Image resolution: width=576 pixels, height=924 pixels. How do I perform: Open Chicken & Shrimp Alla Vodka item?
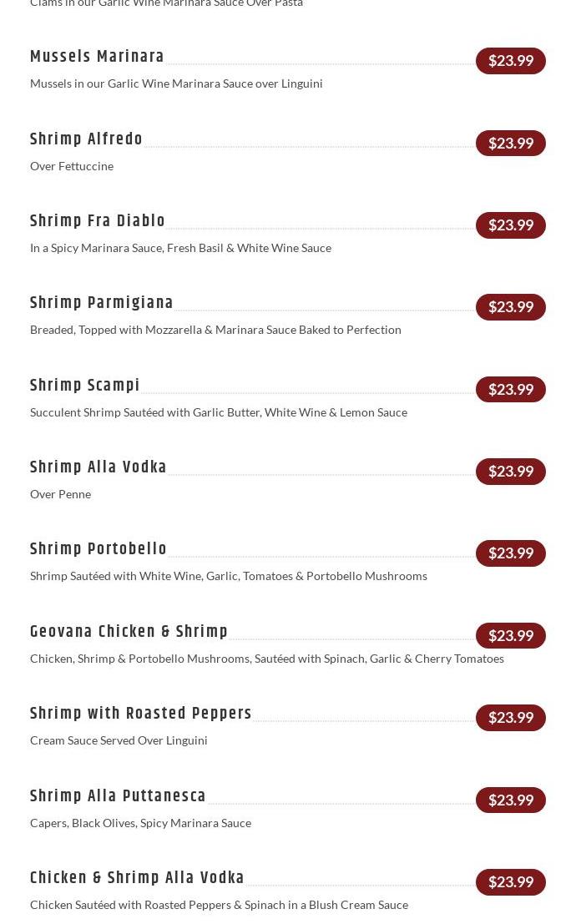click(137, 878)
